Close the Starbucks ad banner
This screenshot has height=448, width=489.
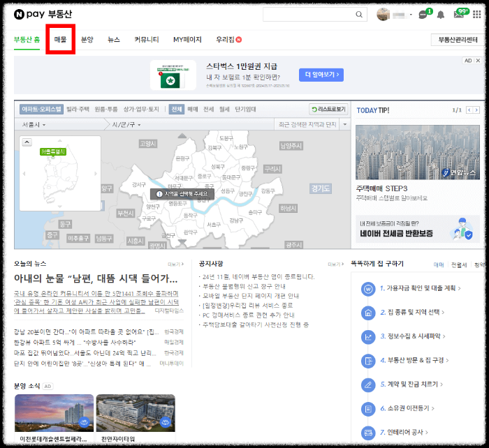[x=478, y=61]
